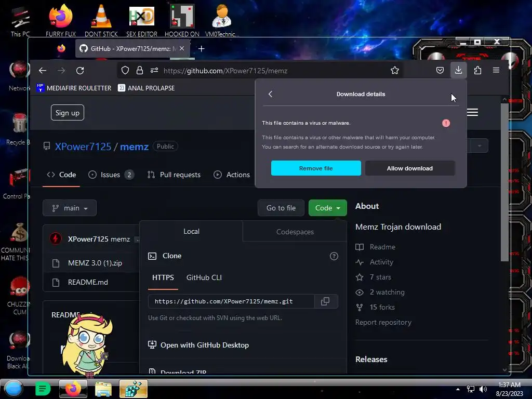
Task: Expand the dropdown arrow beside the repo header
Action: tap(480, 146)
